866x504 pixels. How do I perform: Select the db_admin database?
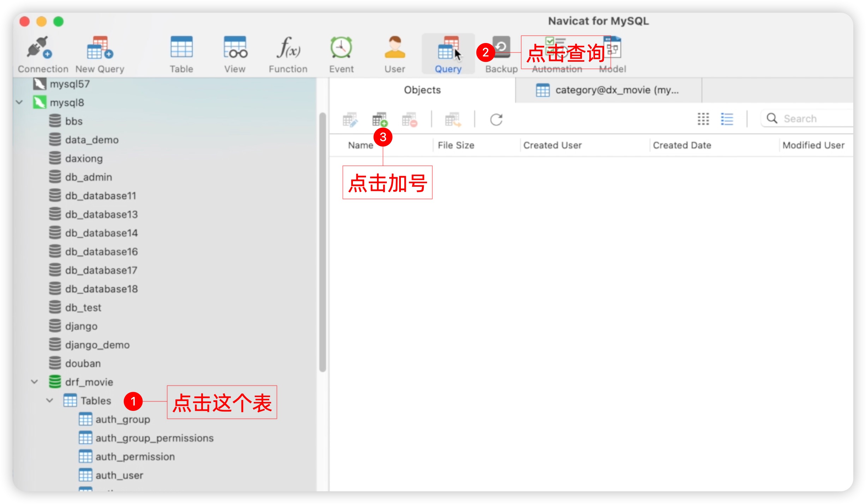click(x=80, y=177)
